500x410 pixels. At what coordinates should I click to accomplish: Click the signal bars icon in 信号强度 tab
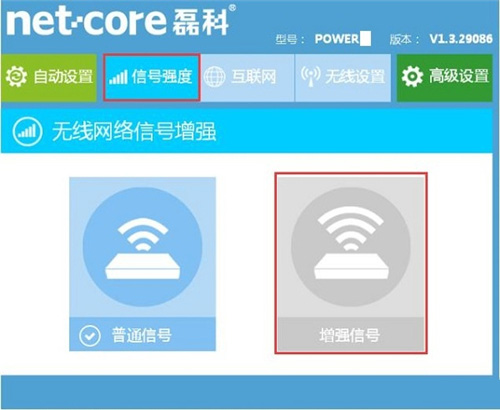(118, 77)
